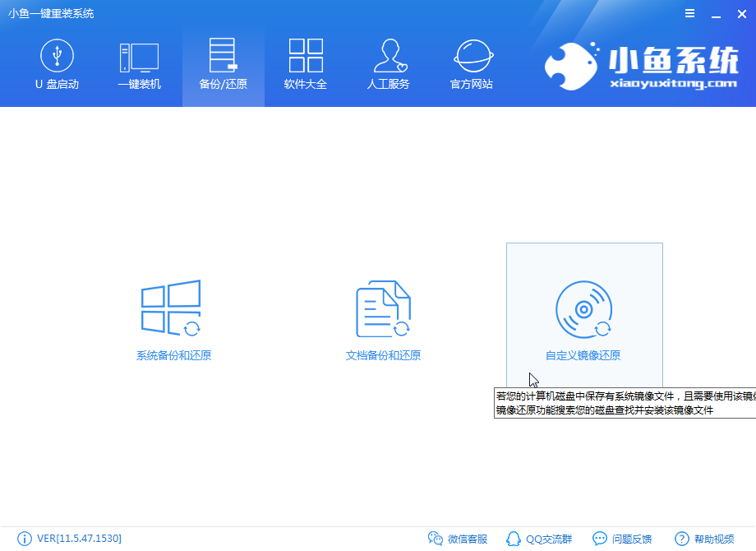Switch to 备份/还原 mode
Screen dimensions: 756x551
tap(222, 65)
